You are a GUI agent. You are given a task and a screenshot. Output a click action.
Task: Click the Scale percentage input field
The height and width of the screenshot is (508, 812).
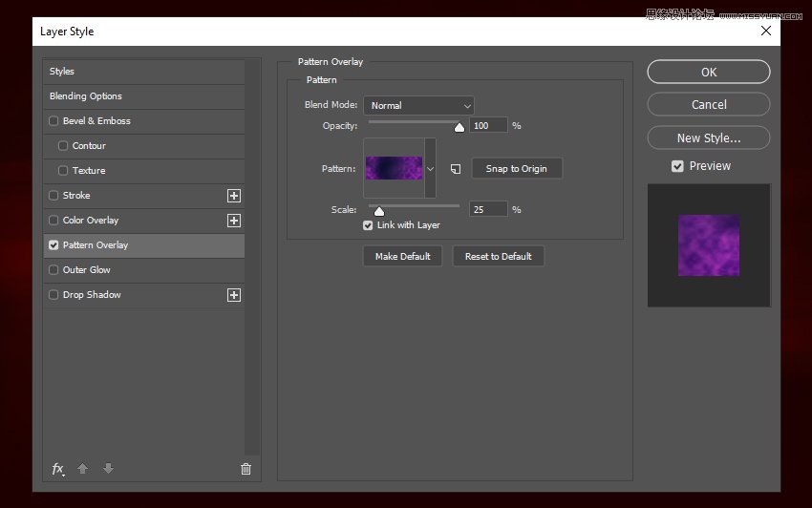point(488,209)
